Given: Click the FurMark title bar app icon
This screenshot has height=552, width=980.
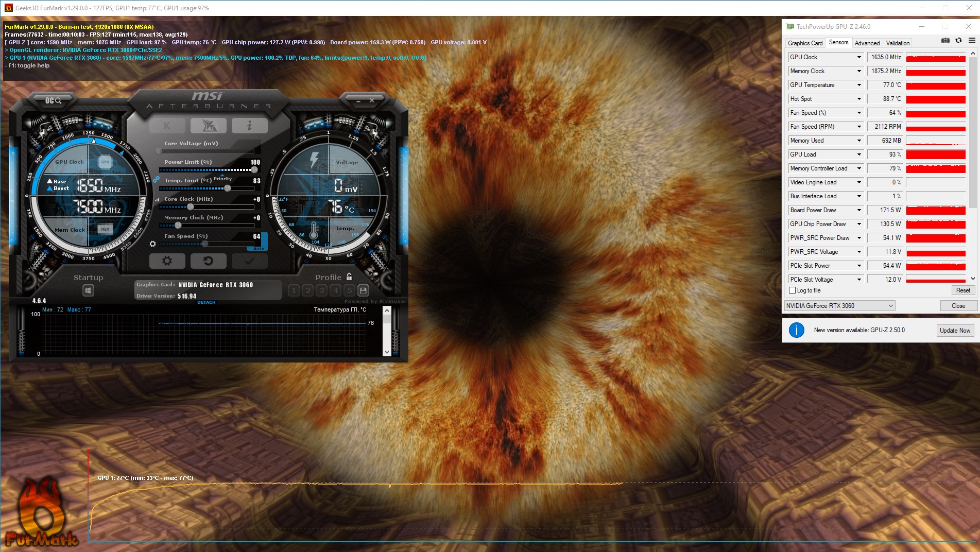Looking at the screenshot, I should click(x=8, y=8).
